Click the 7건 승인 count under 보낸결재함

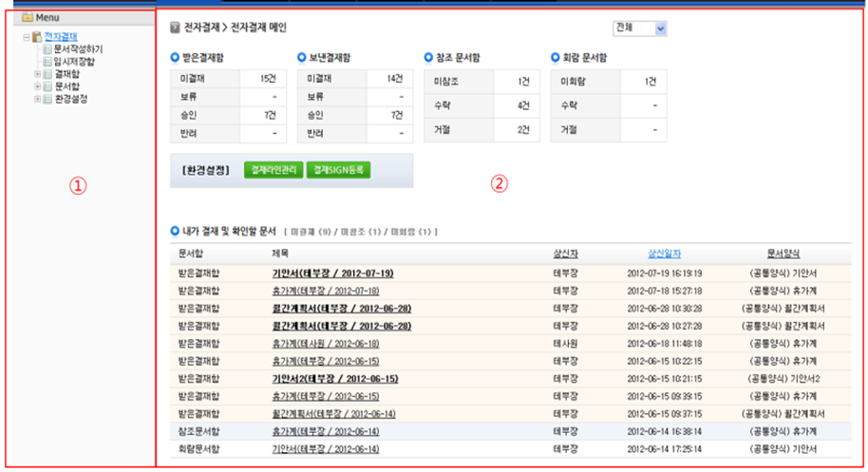[x=397, y=115]
